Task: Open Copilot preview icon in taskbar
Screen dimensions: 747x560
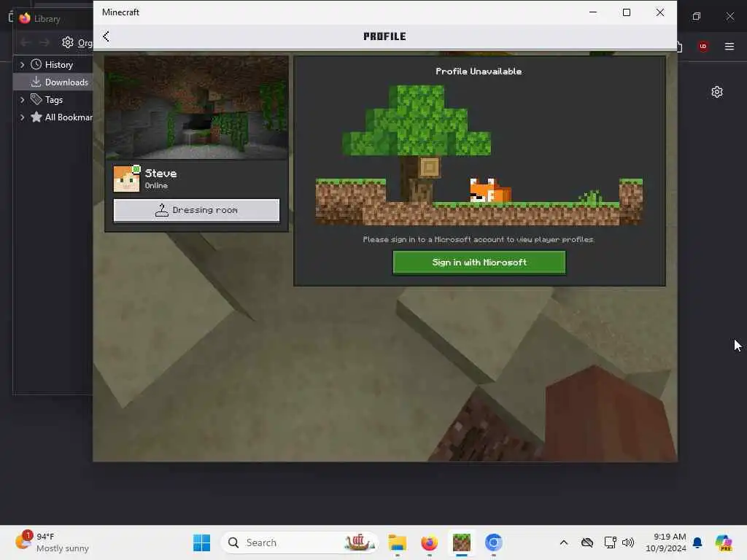Action: [x=724, y=542]
